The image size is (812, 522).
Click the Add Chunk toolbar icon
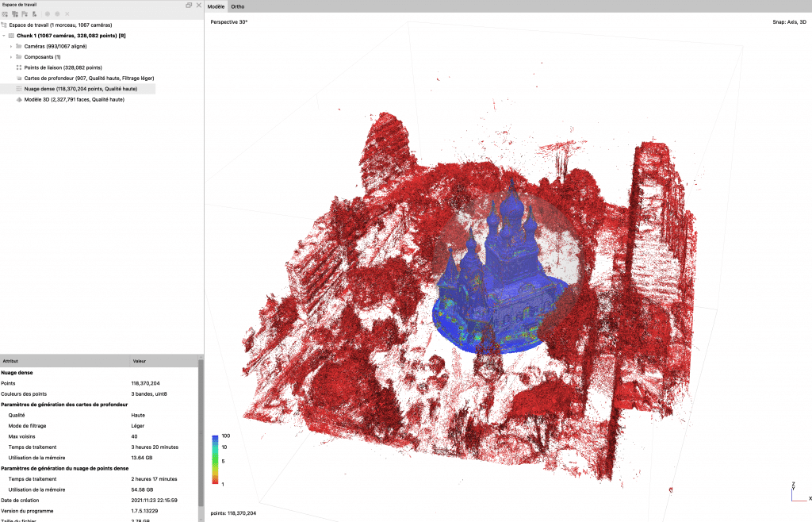(6, 14)
